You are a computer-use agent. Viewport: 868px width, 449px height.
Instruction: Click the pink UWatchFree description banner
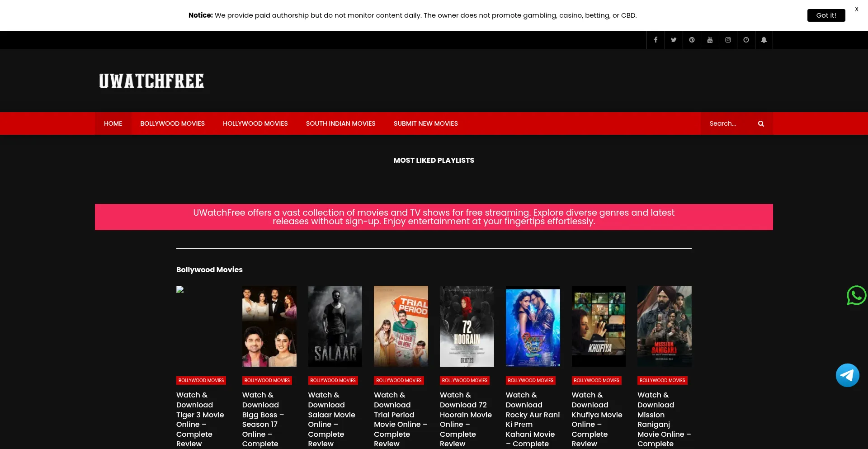434,217
